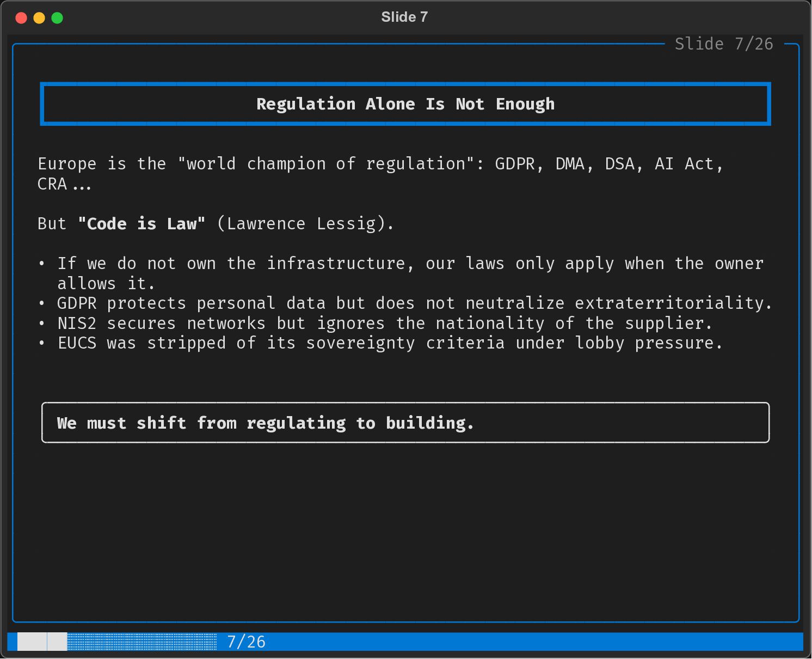Click the EUCS sovereignty criteria bullet
The height and width of the screenshot is (659, 812).
click(x=390, y=343)
